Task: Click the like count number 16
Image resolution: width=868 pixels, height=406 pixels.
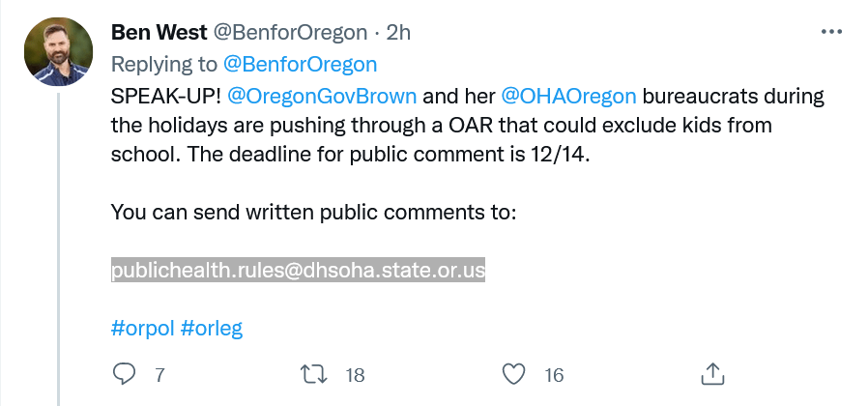Action: 554,375
